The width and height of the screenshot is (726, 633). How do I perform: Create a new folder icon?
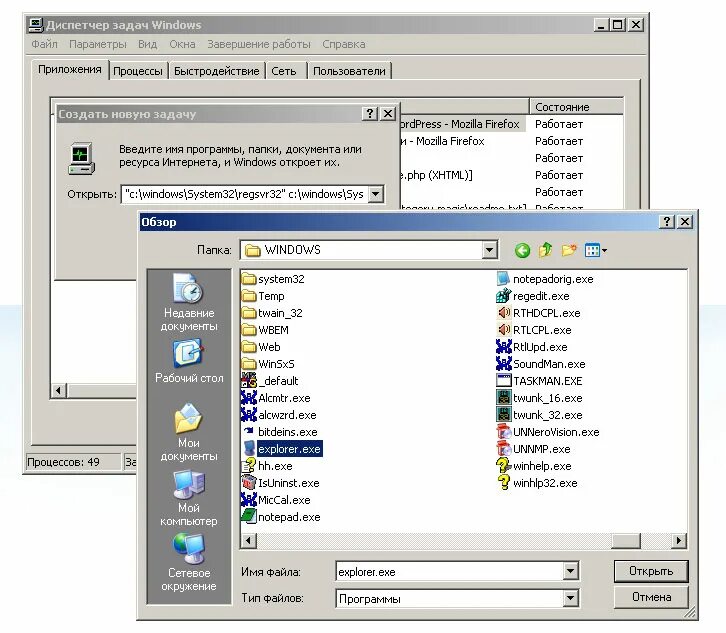click(x=569, y=250)
